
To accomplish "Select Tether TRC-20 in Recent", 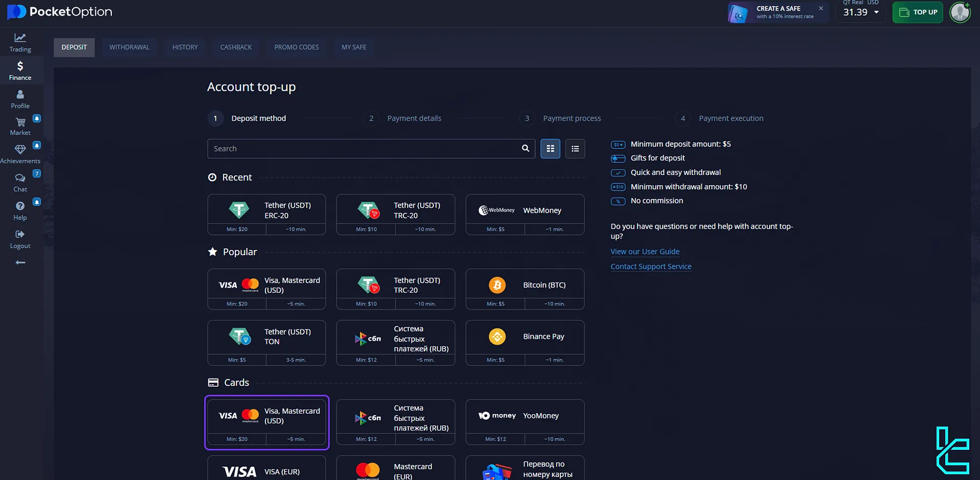I will coord(396,214).
